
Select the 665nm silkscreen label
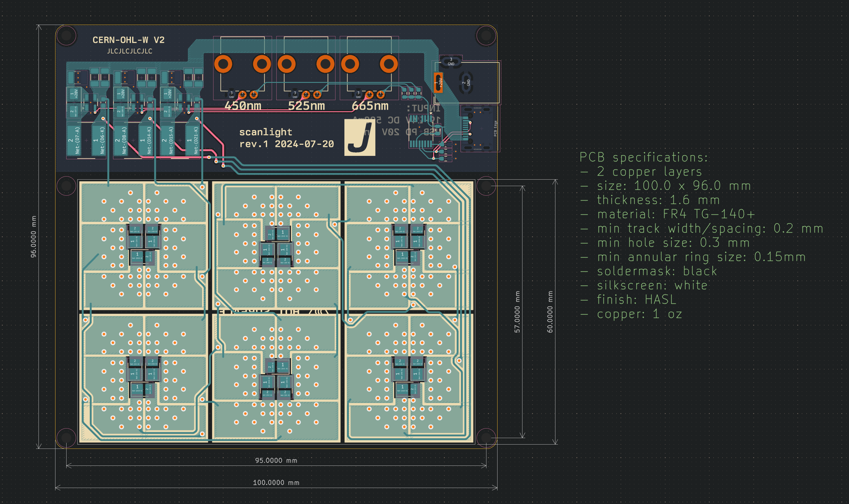click(x=370, y=106)
